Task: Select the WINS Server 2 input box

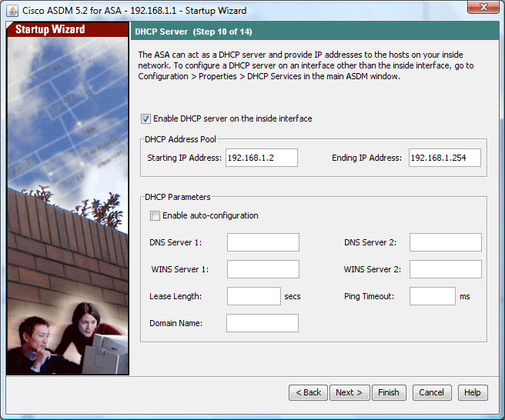Action: pyautogui.click(x=446, y=269)
